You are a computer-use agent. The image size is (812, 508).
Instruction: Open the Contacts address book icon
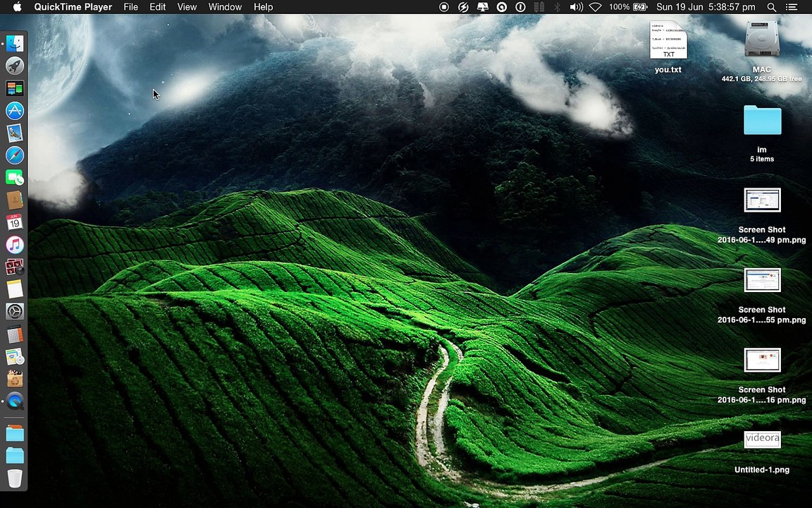tap(15, 200)
